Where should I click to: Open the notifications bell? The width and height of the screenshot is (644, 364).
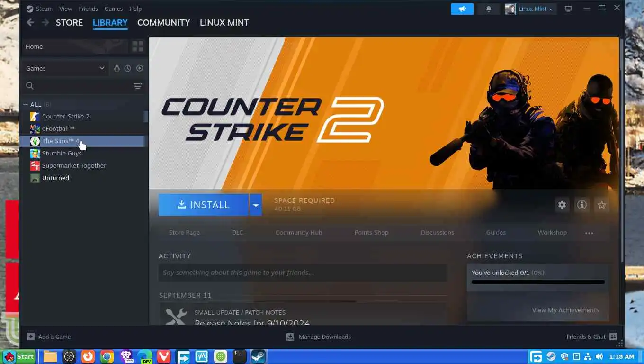pos(489,9)
